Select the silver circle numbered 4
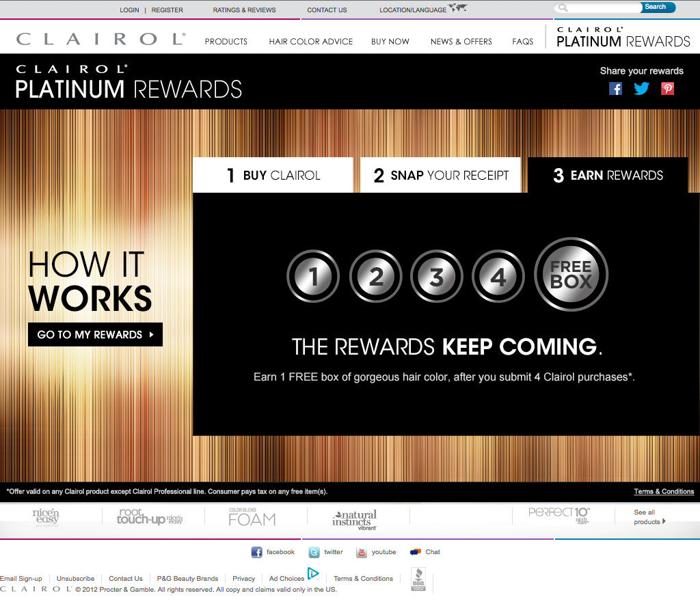 498,276
